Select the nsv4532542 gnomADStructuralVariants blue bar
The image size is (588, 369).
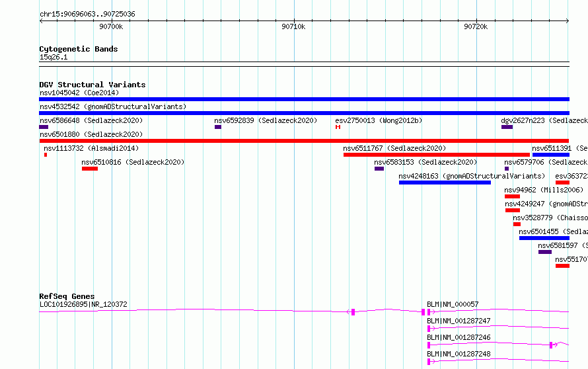(x=304, y=113)
